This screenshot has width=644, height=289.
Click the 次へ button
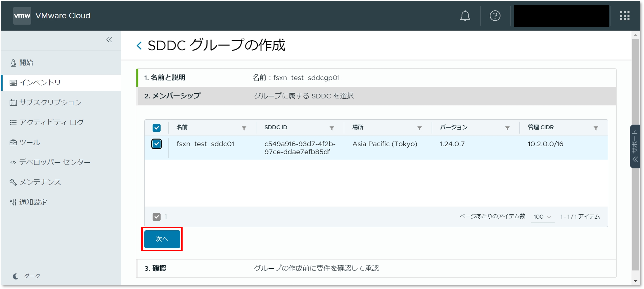[162, 239]
